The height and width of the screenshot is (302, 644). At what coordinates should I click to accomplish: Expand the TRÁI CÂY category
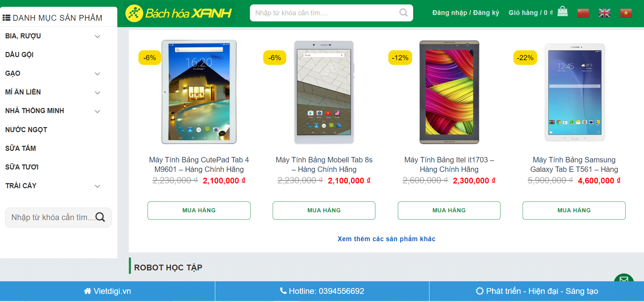97,186
